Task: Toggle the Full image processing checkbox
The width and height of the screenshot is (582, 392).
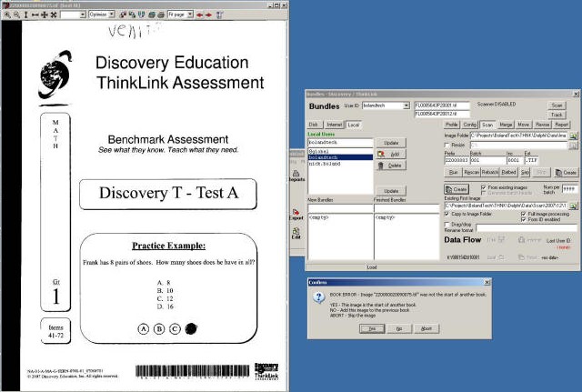Action: (524, 214)
